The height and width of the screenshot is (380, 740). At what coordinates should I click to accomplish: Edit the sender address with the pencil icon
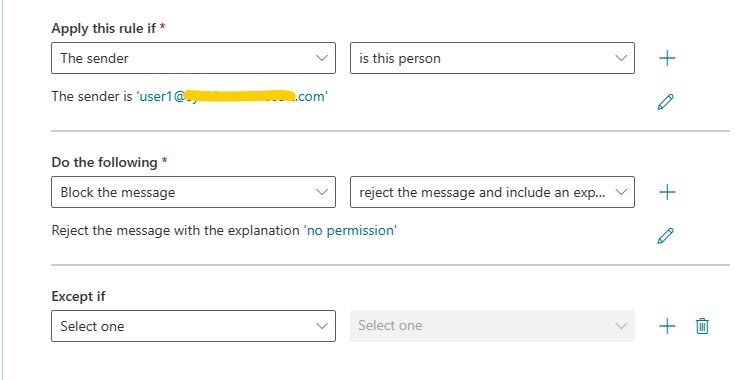[x=665, y=102]
